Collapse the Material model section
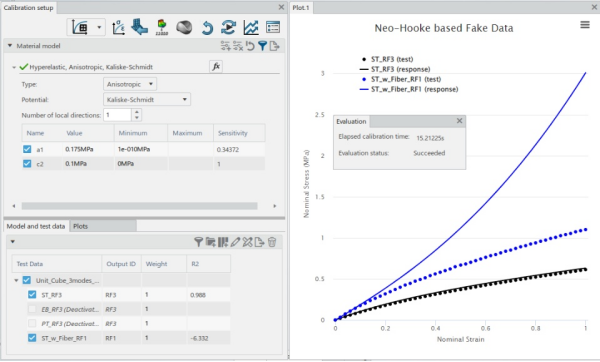 click(10, 46)
